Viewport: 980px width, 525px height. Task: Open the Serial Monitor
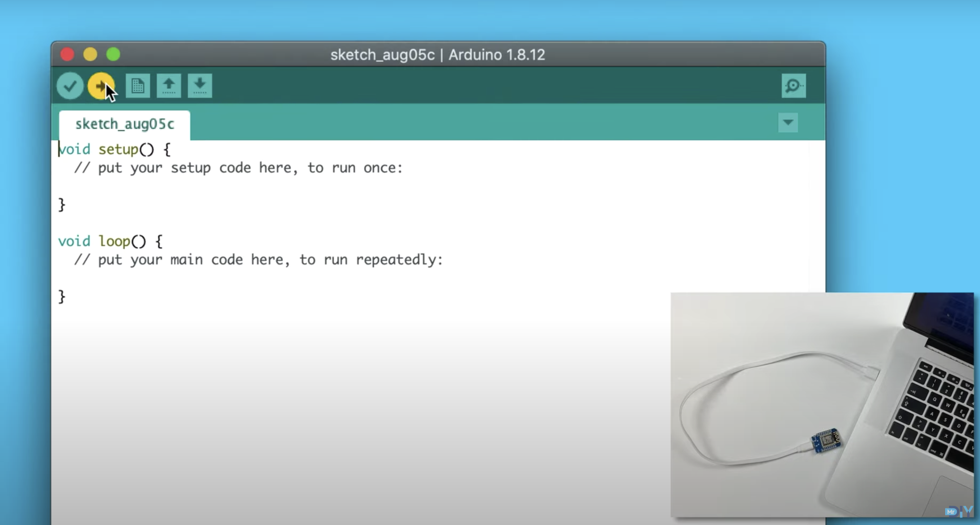(x=793, y=86)
